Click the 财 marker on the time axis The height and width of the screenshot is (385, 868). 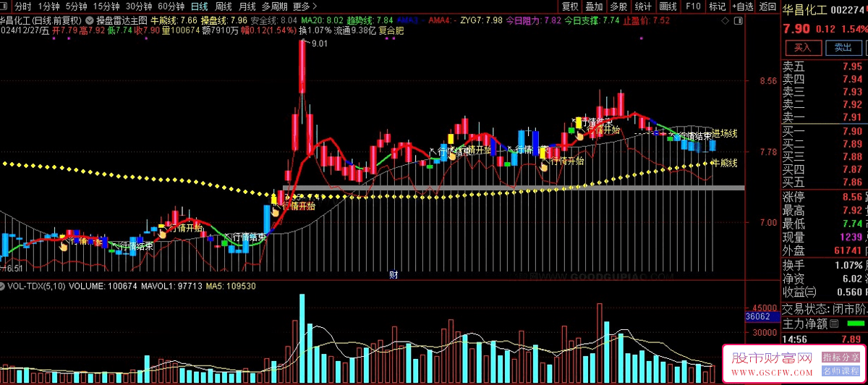pos(393,275)
